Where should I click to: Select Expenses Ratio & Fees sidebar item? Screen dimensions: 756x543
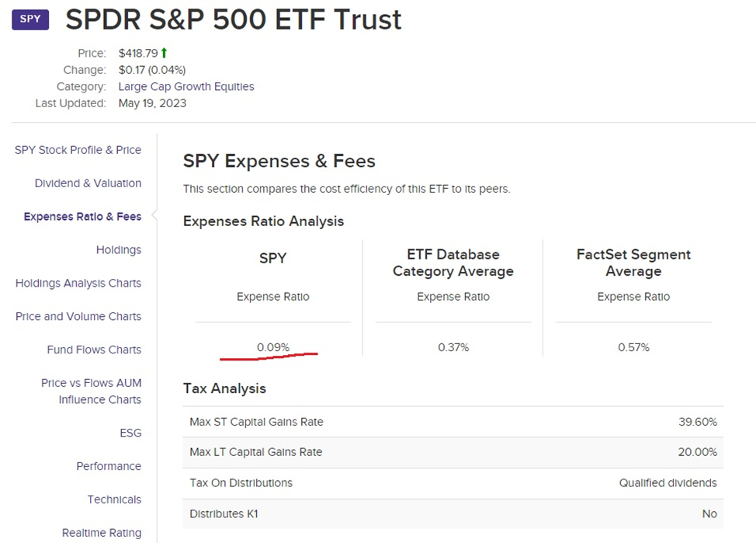click(82, 217)
